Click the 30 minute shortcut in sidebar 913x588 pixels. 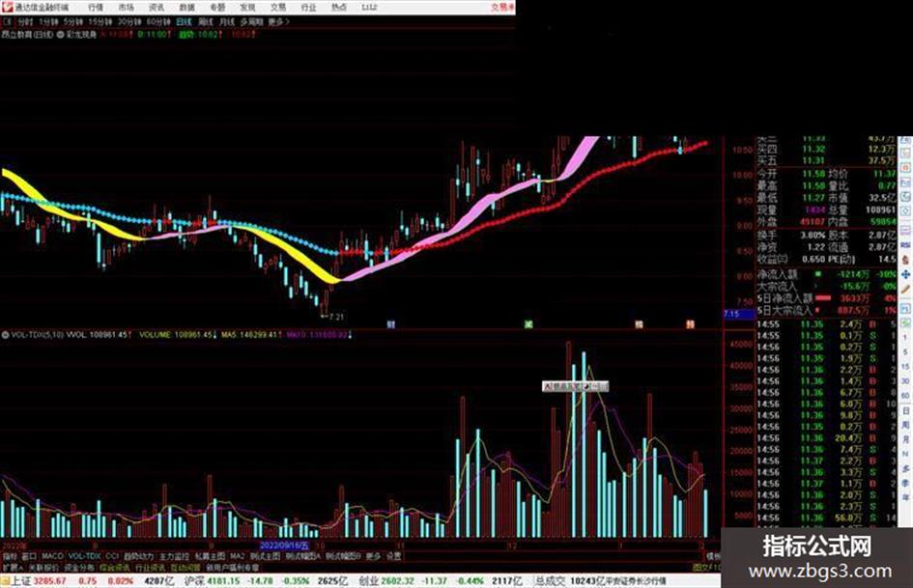coord(905,380)
